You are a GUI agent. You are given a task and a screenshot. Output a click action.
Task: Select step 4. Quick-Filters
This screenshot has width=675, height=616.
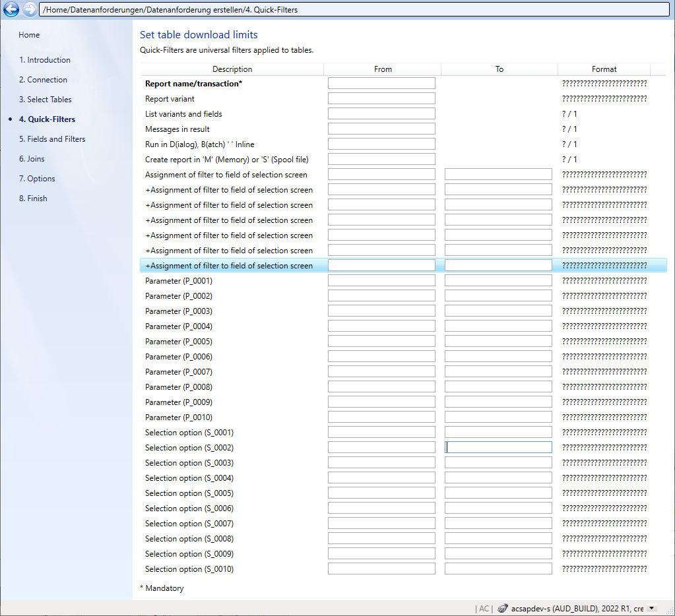47,119
